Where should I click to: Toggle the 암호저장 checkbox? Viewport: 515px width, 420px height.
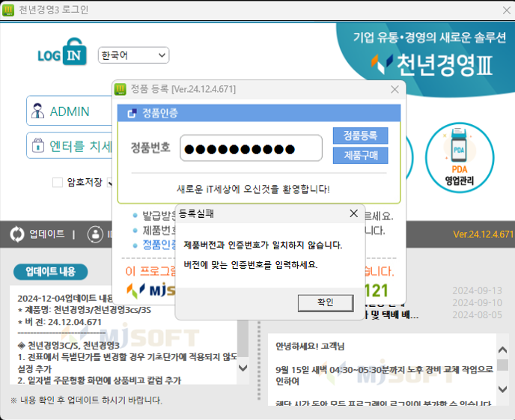(58, 182)
